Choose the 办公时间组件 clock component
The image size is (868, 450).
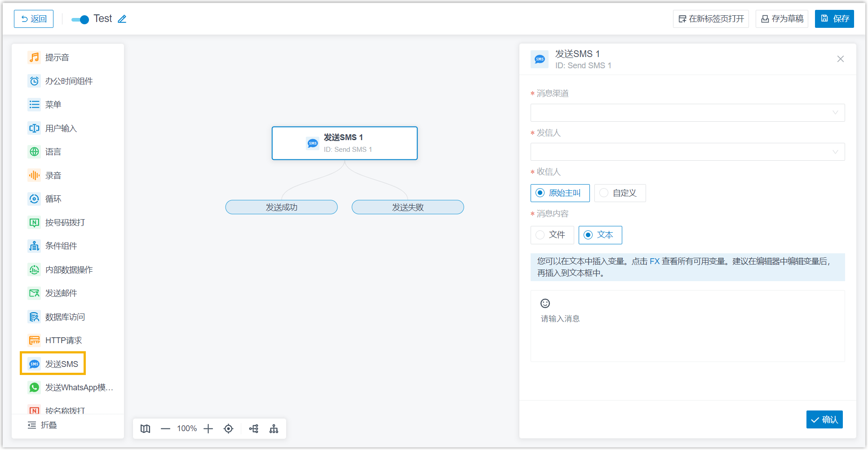[34, 81]
